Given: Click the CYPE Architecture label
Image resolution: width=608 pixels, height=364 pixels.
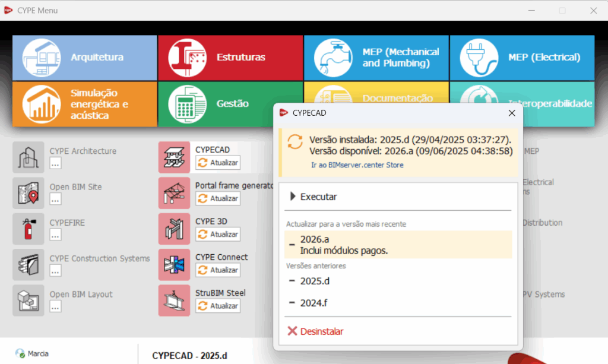Looking at the screenshot, I should click(83, 151).
